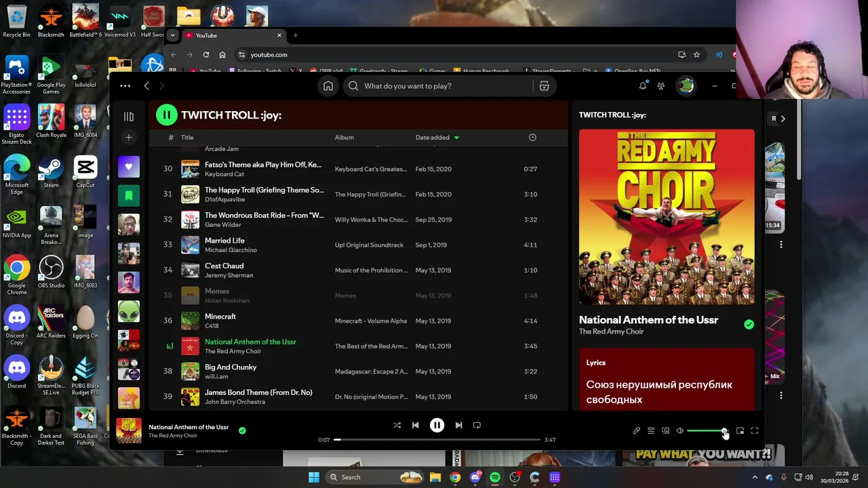Skip to the previous track
Screen dimensions: 868x488
pos(415,425)
